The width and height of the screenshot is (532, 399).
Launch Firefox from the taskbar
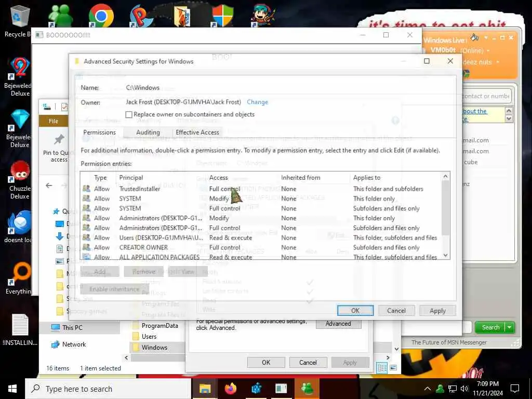pos(231,389)
